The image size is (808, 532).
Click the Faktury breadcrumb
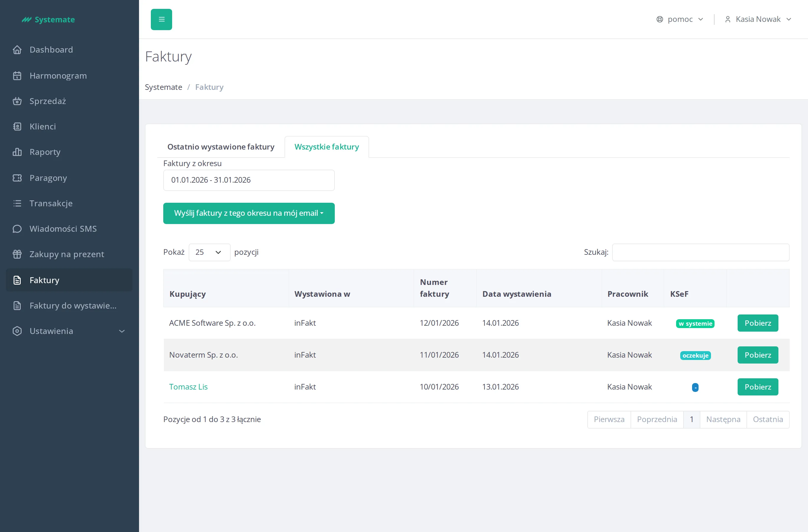click(209, 87)
